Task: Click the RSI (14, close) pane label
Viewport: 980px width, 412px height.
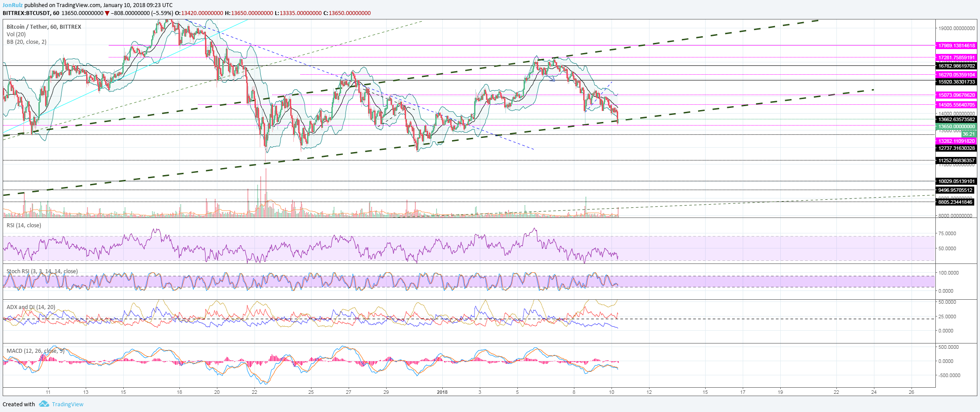Action: coord(24,225)
